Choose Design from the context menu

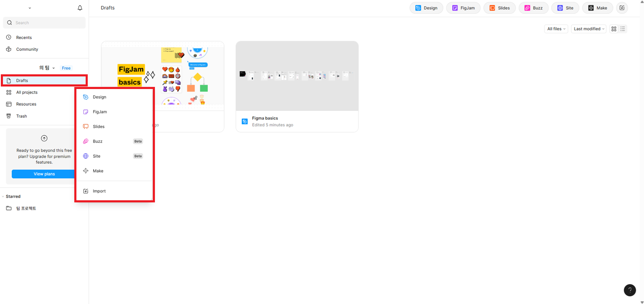[114, 97]
